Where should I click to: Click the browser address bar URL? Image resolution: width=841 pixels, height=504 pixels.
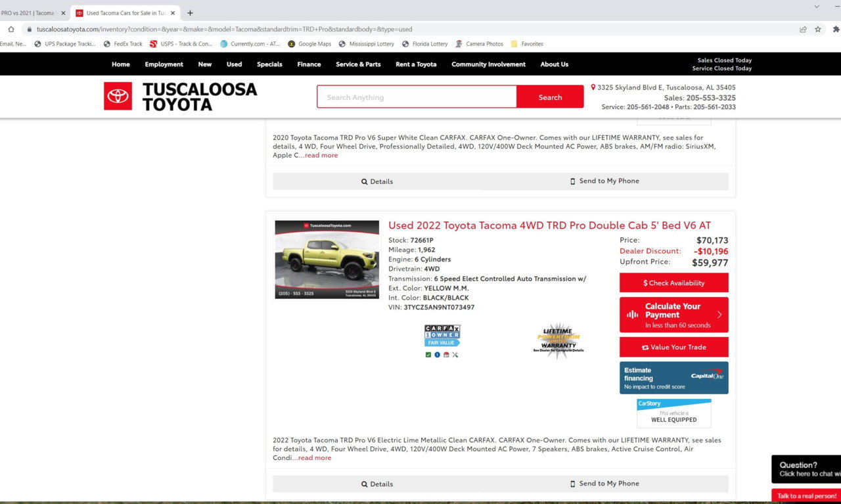224,29
